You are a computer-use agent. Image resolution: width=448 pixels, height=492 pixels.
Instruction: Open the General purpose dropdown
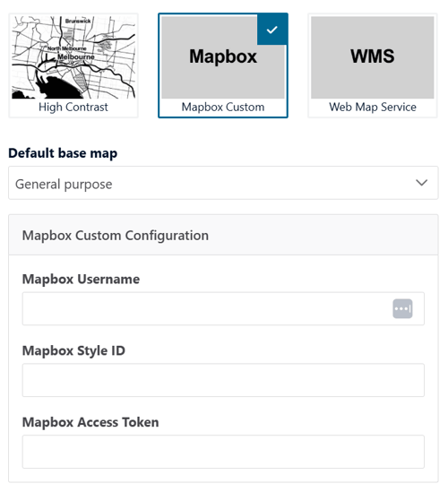tap(223, 183)
